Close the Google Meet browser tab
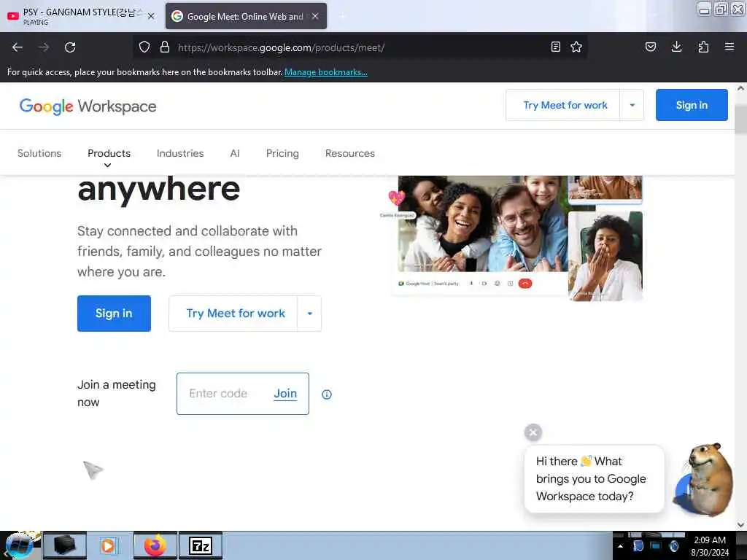The height and width of the screenshot is (560, 747). pyautogui.click(x=315, y=16)
